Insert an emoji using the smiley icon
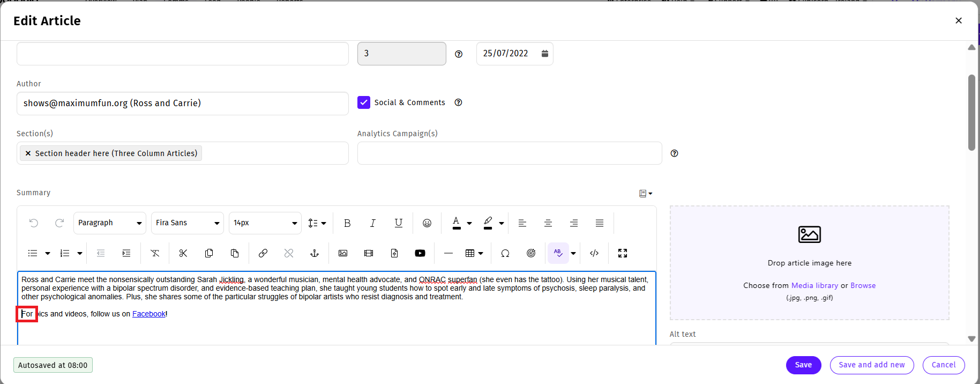This screenshot has width=980, height=384. tap(427, 223)
